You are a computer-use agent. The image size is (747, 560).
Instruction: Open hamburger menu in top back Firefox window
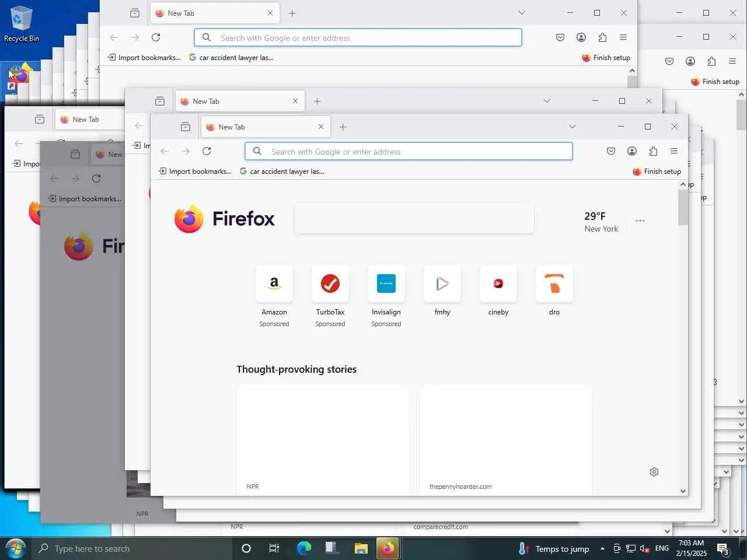[623, 37]
